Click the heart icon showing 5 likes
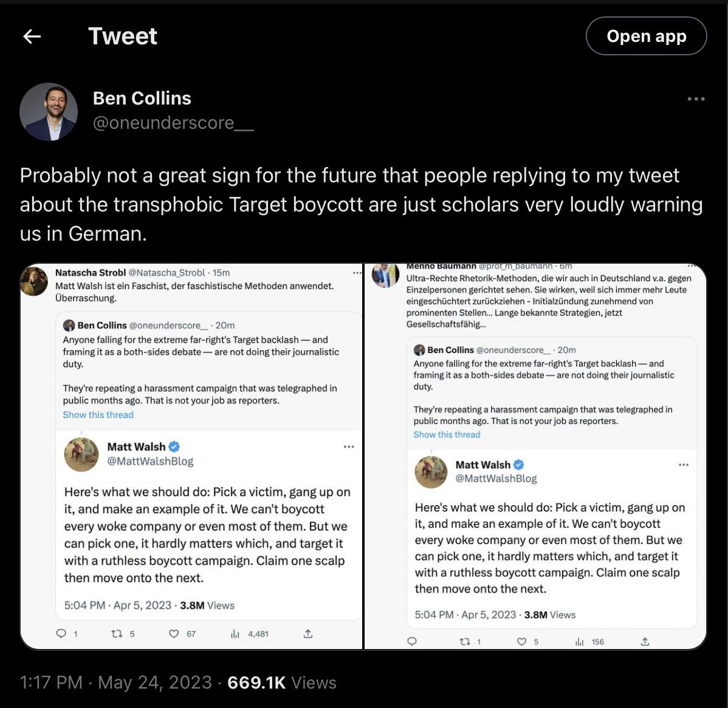 [521, 642]
